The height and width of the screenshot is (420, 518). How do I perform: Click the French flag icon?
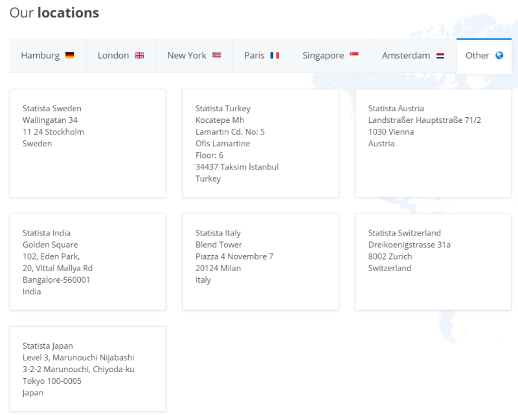pos(275,56)
